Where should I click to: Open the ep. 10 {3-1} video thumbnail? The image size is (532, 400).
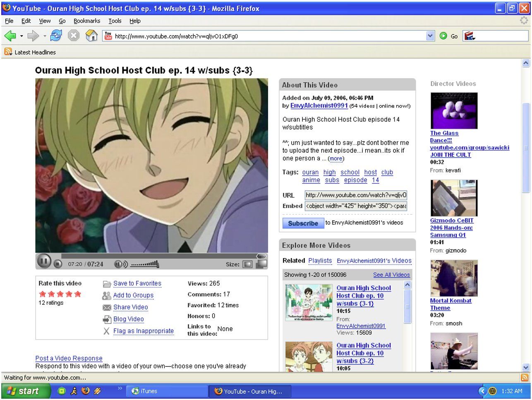pos(309,302)
